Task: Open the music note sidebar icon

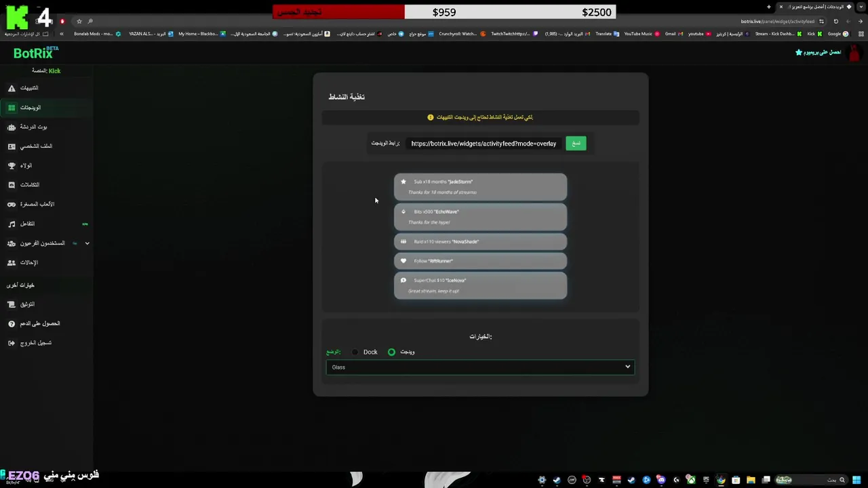Action: point(12,224)
